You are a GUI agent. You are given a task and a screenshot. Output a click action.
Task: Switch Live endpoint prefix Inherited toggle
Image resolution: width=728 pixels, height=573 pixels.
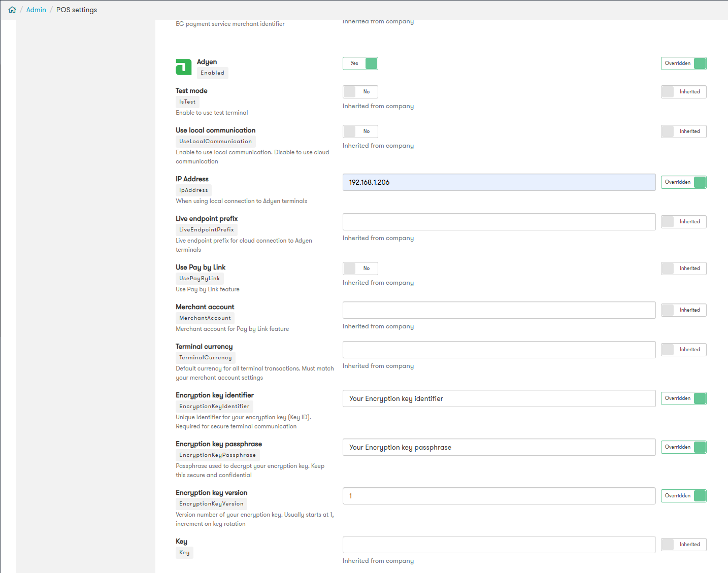click(684, 222)
